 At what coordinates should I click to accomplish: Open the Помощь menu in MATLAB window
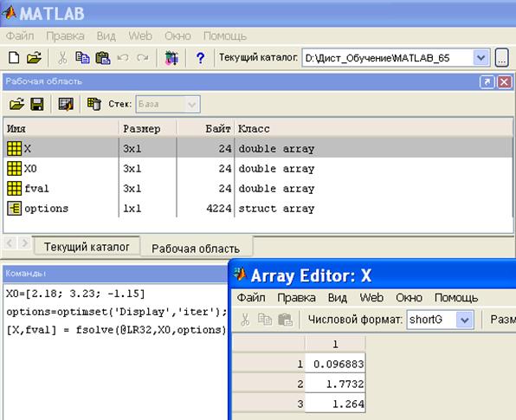225,36
